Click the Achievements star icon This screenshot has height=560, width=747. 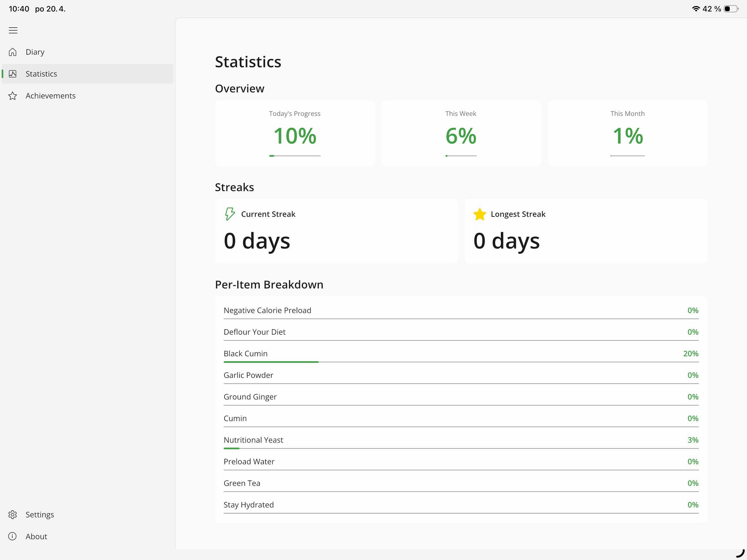(x=13, y=96)
